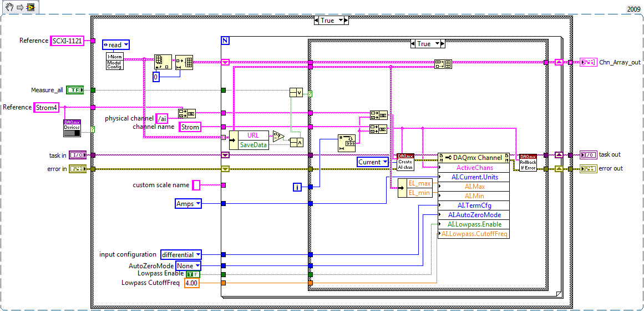Click the DAQmx Rollback If Error node
The width and height of the screenshot is (644, 311).
tap(528, 163)
